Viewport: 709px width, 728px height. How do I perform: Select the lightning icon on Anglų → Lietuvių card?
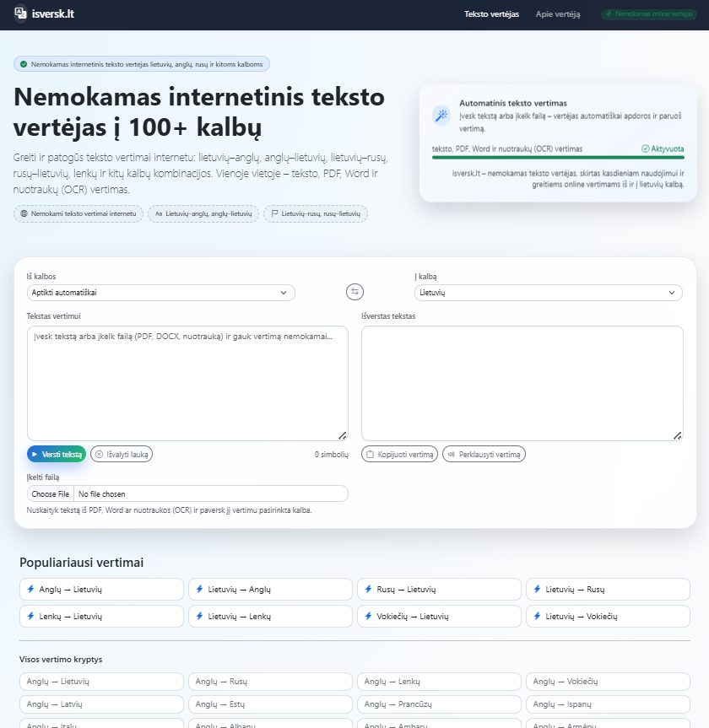pyautogui.click(x=30, y=589)
